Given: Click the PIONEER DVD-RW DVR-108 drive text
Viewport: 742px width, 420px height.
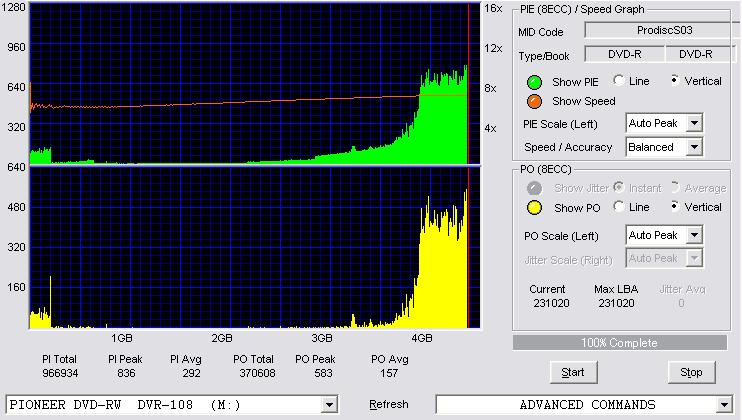Looking at the screenshot, I should click(x=125, y=405).
